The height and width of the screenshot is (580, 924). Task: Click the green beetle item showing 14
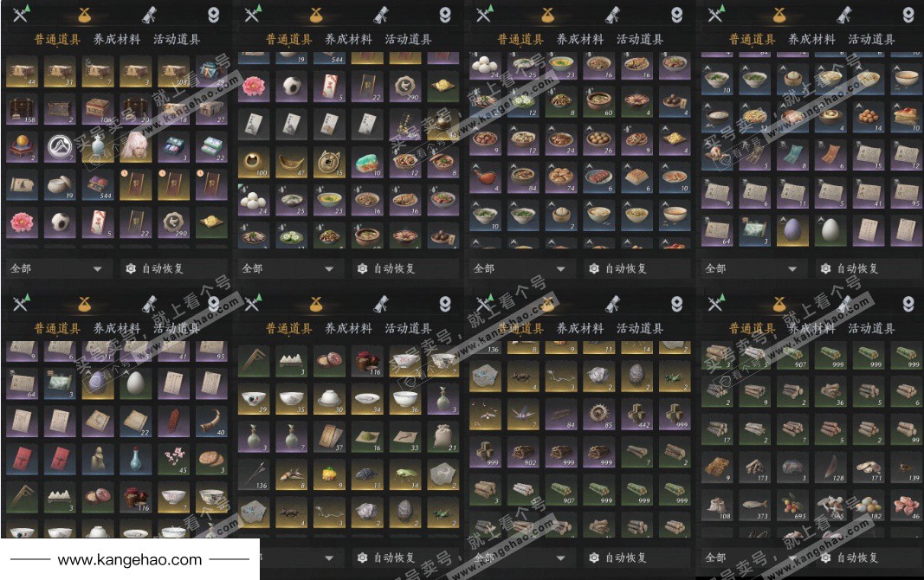tap(405, 474)
